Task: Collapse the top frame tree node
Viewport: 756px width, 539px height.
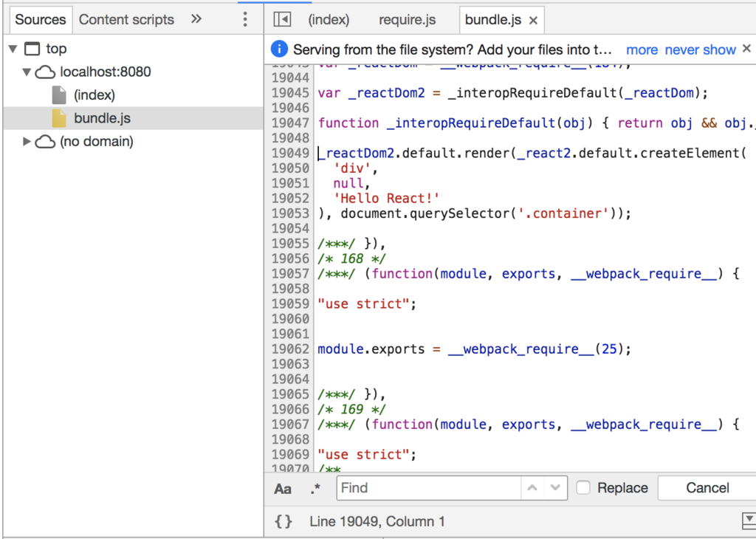Action: point(13,48)
